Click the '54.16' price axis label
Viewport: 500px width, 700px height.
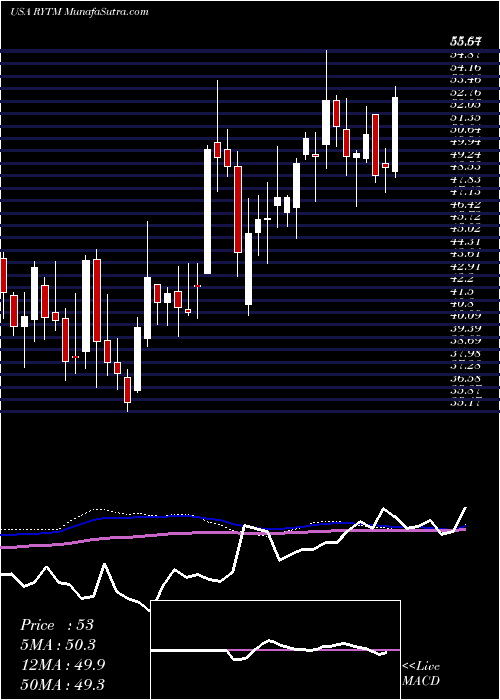coord(466,67)
